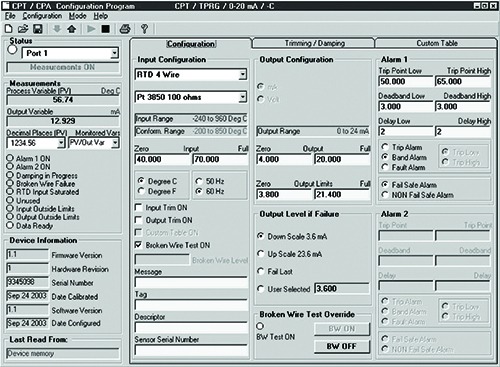Viewport: 500px width, 367px height.
Task: Select the Configuration tab
Action: (191, 44)
